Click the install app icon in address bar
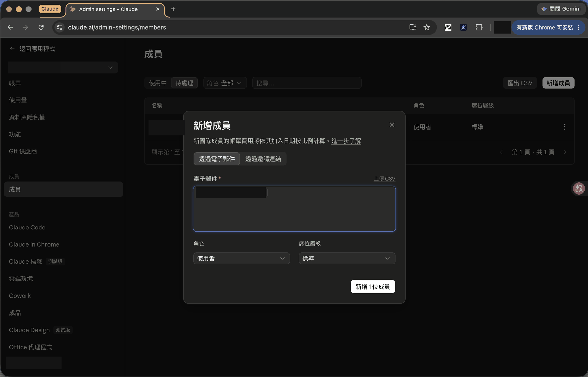 point(413,27)
